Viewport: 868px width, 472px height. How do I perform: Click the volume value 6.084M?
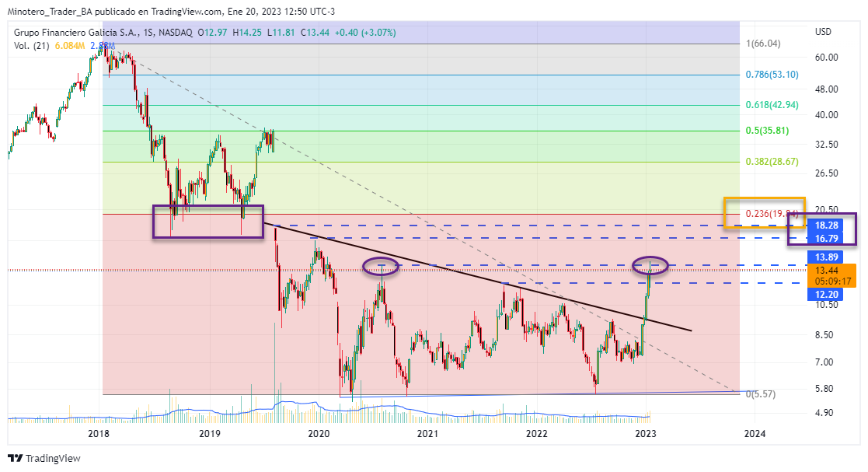click(x=70, y=46)
